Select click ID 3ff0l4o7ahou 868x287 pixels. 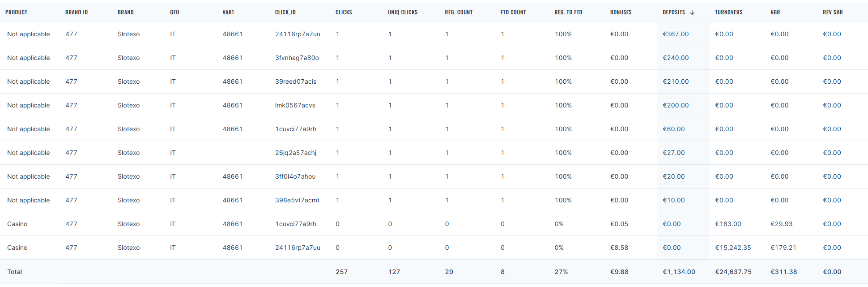pos(295,176)
